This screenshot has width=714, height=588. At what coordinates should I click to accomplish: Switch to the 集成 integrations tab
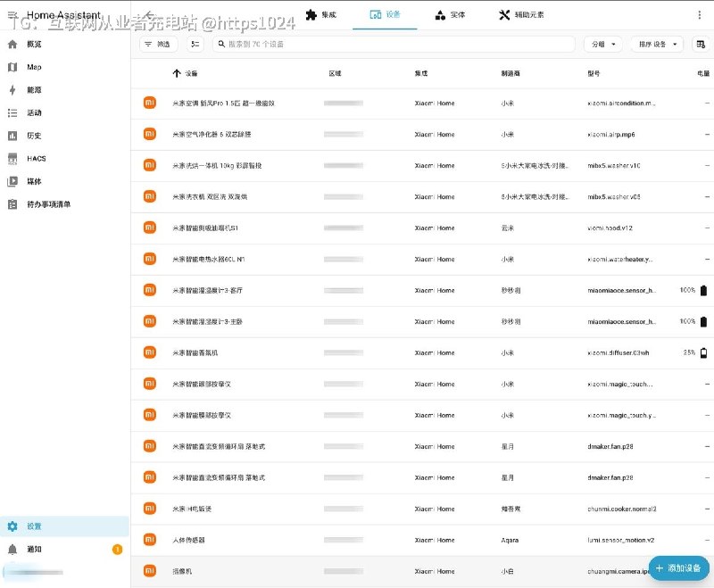click(321, 14)
